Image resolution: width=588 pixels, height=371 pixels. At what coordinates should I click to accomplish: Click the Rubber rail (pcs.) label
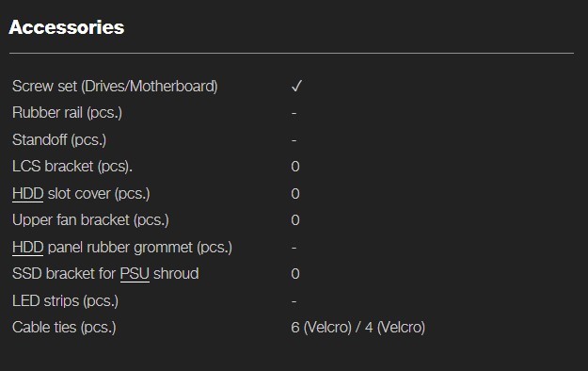pos(67,113)
